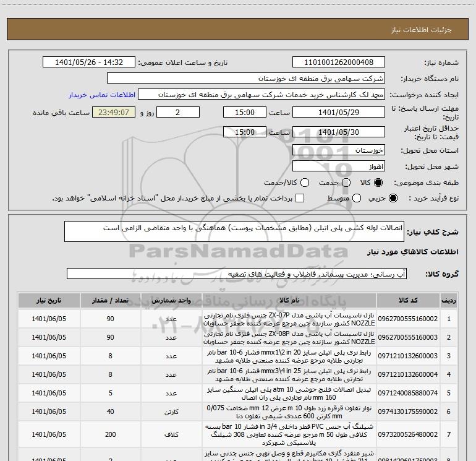Select product code 0962700555160002 in first row
The width and height of the screenshot is (476, 461).
(407, 319)
